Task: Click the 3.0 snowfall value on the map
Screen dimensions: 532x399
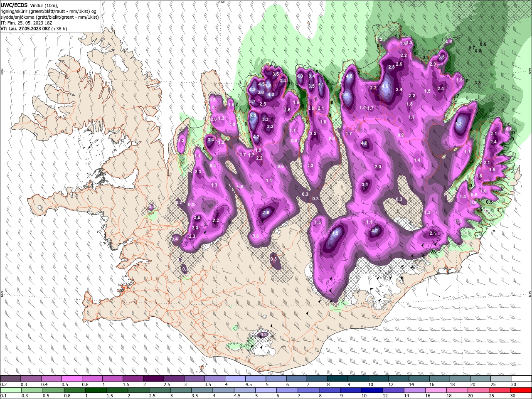Action: (x=197, y=218)
